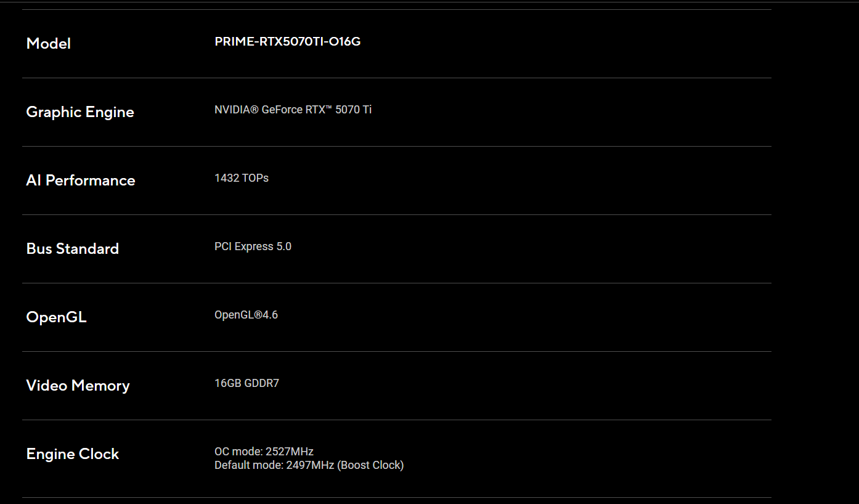Click the PCI Express 5.0 value
Viewport: 859px width, 504px height.
[x=253, y=246]
